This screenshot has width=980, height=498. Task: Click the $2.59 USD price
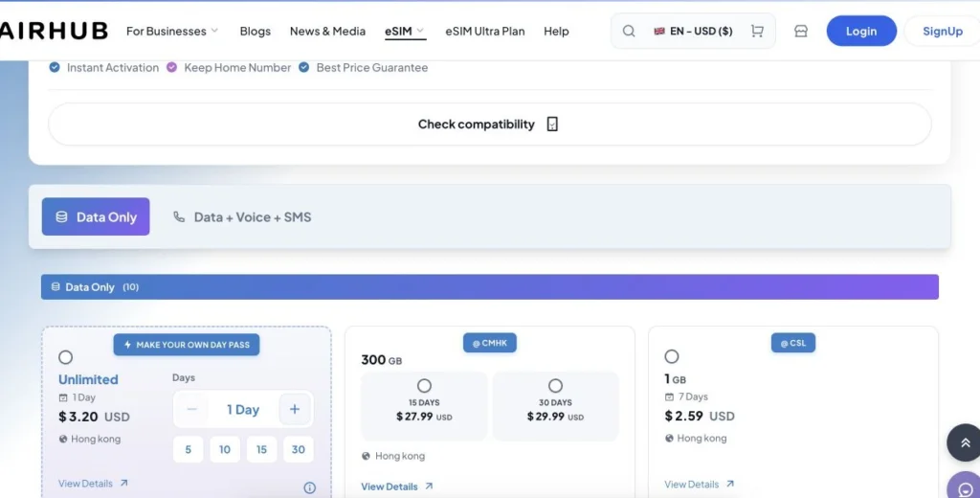point(700,416)
